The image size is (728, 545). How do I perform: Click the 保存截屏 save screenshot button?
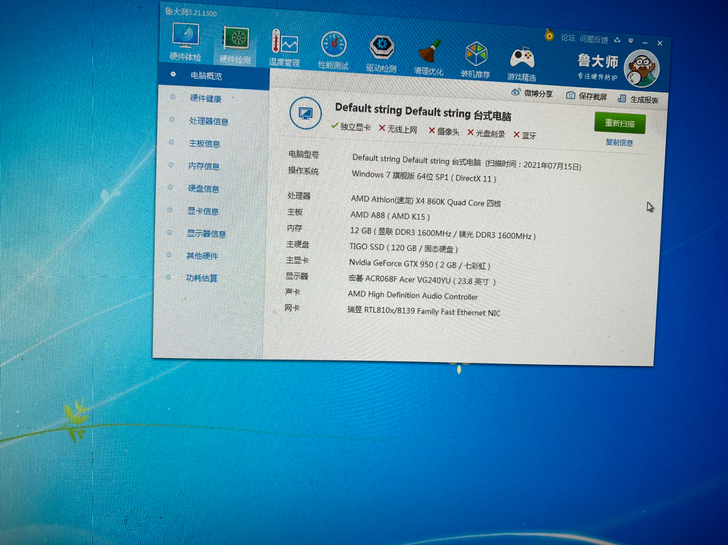[x=586, y=96]
